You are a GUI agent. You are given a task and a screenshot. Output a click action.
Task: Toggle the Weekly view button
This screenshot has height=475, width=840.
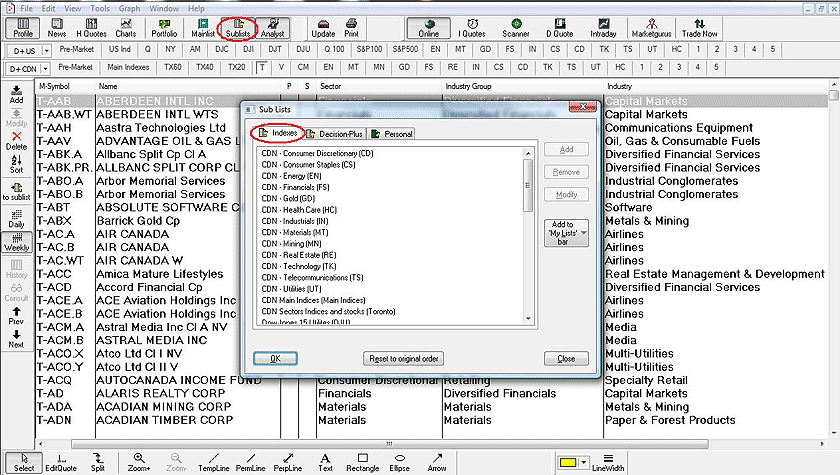(16, 242)
